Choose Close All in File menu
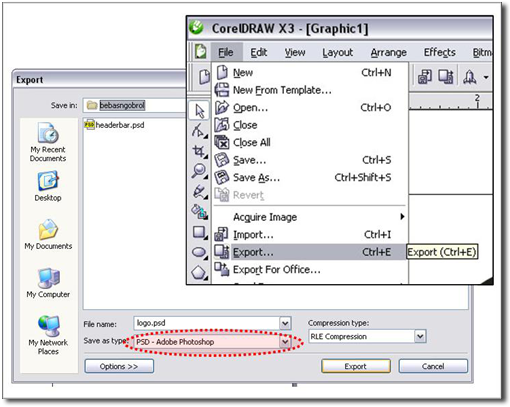This screenshot has width=510, height=407. [310, 142]
